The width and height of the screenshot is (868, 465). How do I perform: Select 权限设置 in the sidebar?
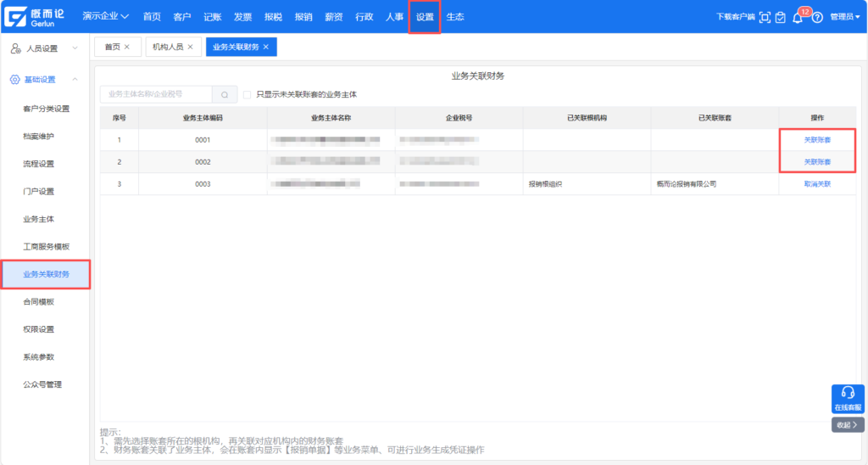[x=39, y=329]
